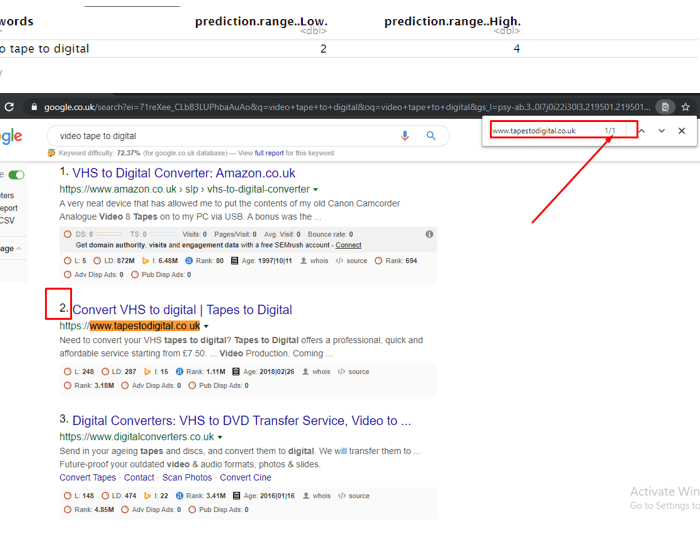
Task: Click digitalconverters Rank: 3.41M metric
Action: click(201, 496)
